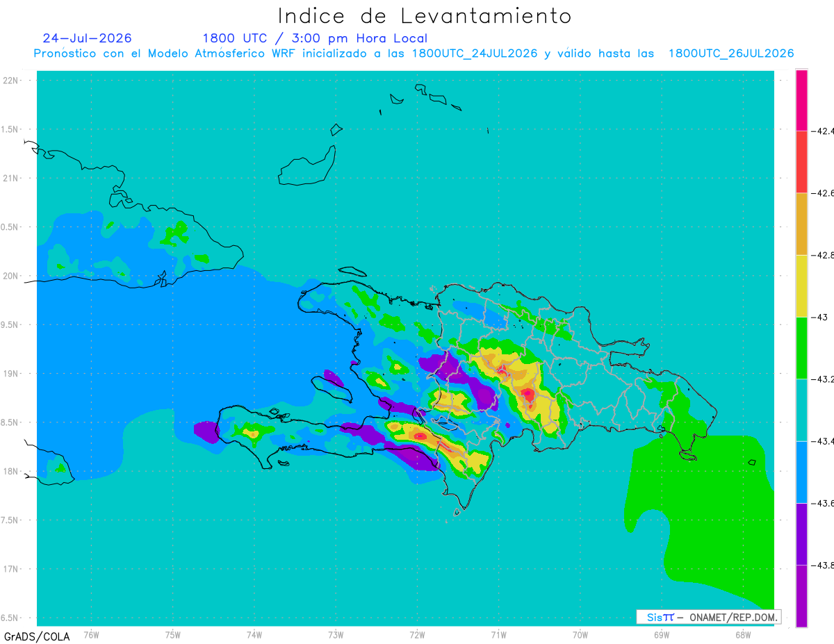The width and height of the screenshot is (834, 644).
Task: Click the "17N" latitude label
Action: (x=11, y=569)
